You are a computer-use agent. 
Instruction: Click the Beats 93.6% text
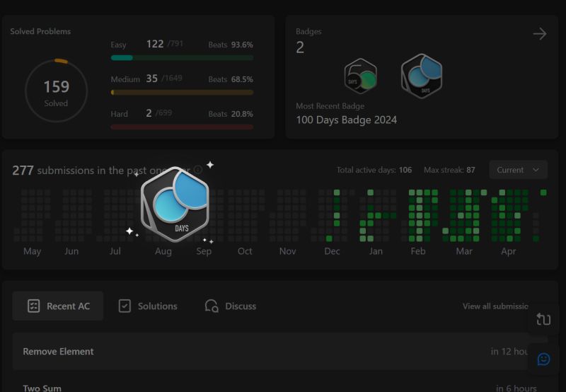tap(231, 45)
